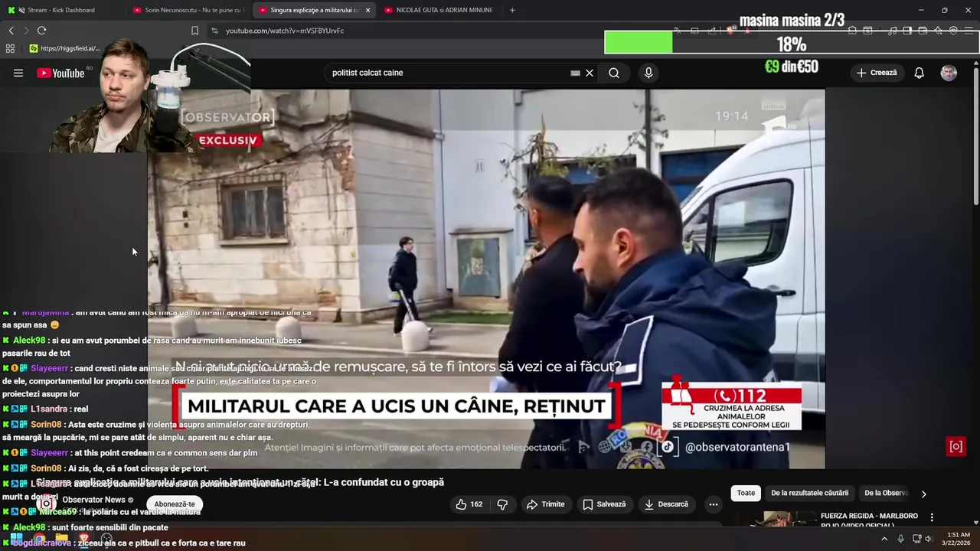Select the De la Observator chip
The image size is (980, 551).
click(x=886, y=494)
